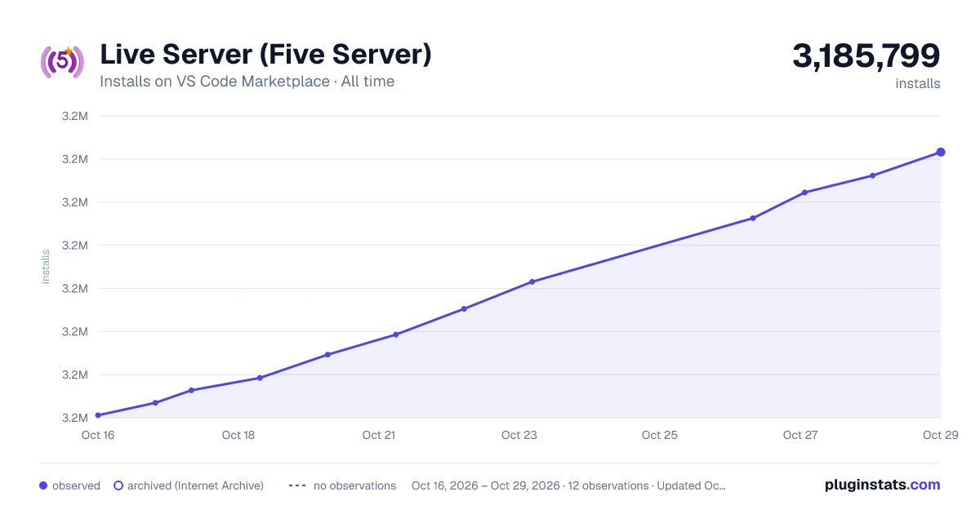Click the 'archived (Internet Archive)' legend label
The height and width of the screenshot is (514, 980).
[195, 485]
